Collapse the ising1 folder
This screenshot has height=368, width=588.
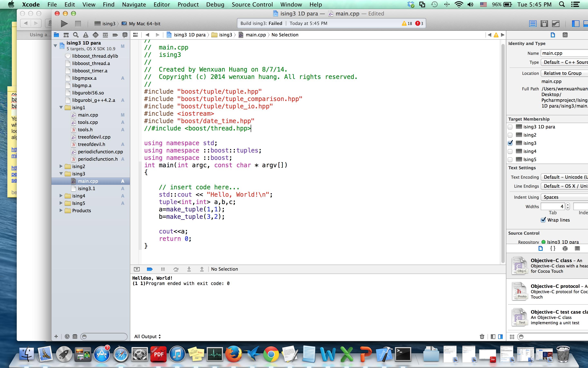pyautogui.click(x=61, y=107)
